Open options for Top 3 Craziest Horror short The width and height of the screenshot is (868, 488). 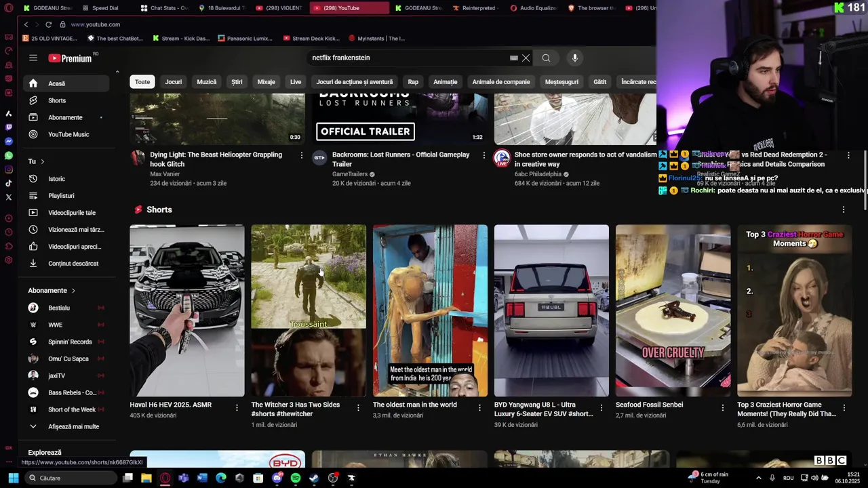[844, 407]
